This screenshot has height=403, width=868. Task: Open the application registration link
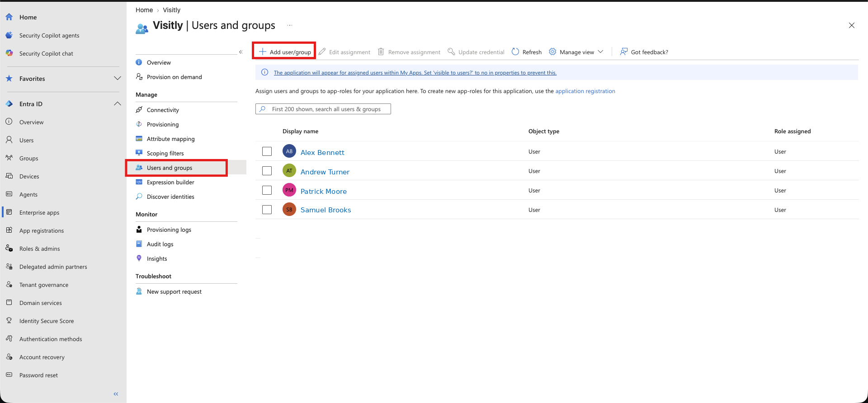point(585,91)
